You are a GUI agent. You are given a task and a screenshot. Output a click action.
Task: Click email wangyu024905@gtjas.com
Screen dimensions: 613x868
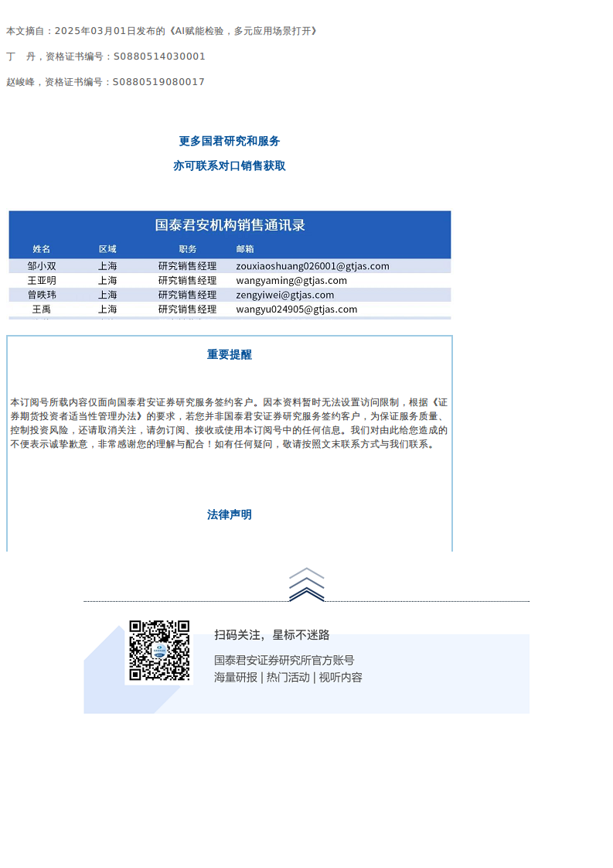pyautogui.click(x=297, y=309)
